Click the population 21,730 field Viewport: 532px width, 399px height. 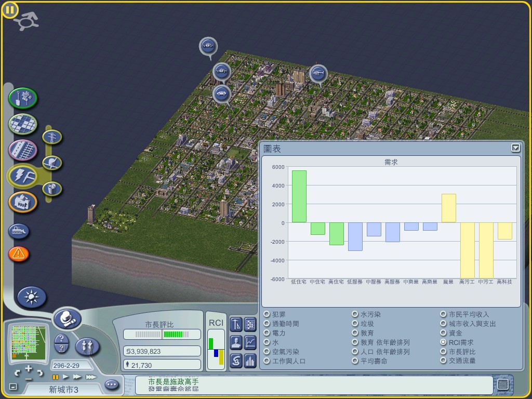click(x=162, y=365)
